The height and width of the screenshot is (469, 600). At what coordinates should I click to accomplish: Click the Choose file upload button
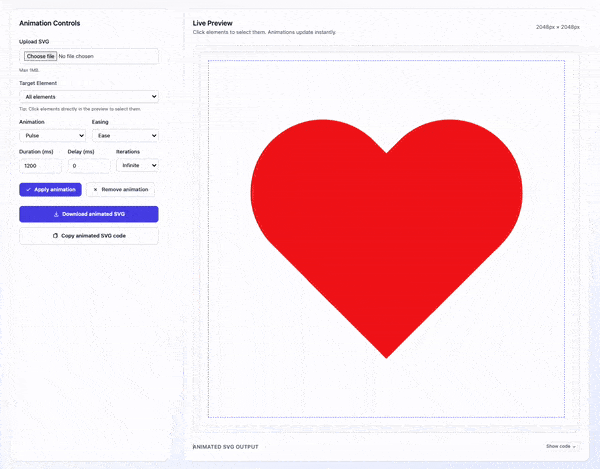(41, 56)
